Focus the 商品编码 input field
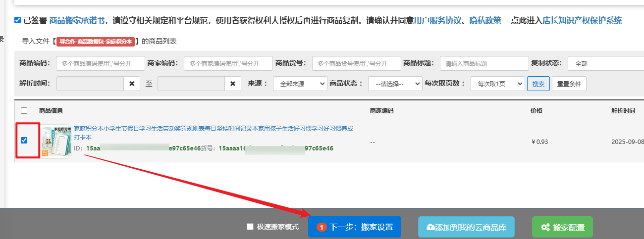The width and height of the screenshot is (644, 239). click(100, 63)
